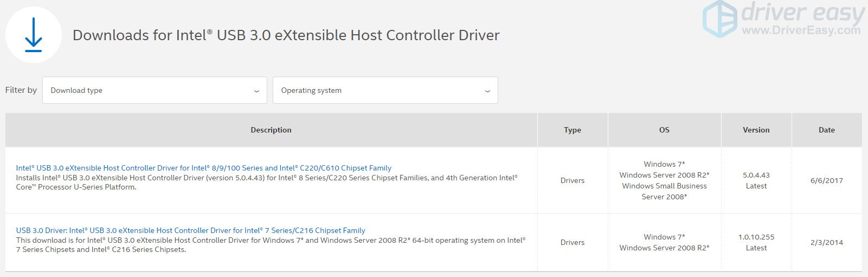
Task: Click Drivers type in the 1.0.10.255 row
Action: [x=572, y=242]
